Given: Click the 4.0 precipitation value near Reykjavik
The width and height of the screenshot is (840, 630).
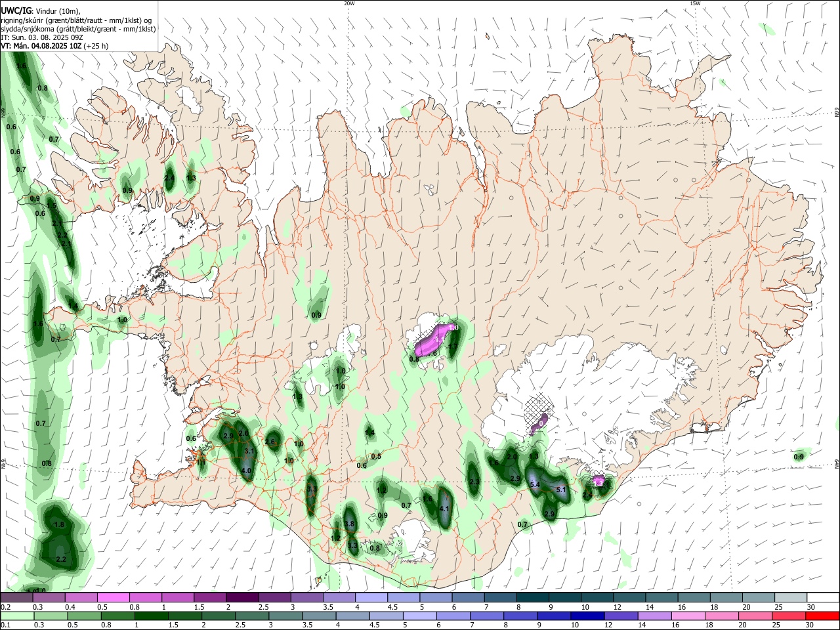Looking at the screenshot, I should pos(247,471).
